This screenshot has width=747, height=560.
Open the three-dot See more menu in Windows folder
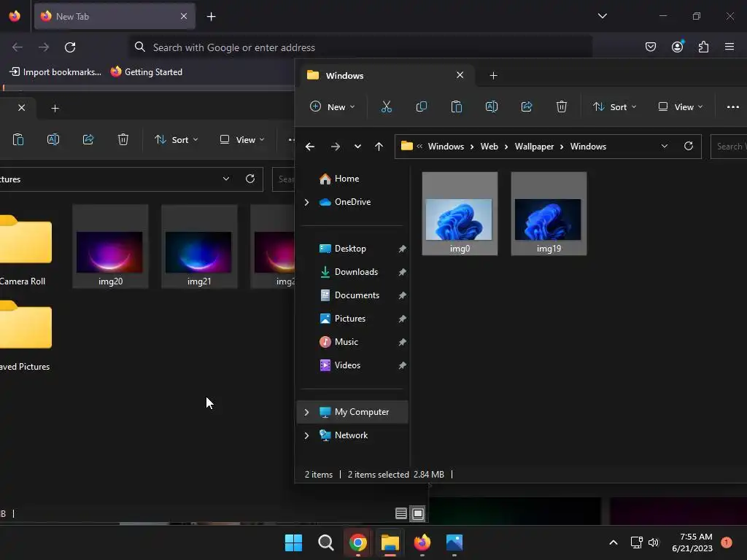point(732,106)
